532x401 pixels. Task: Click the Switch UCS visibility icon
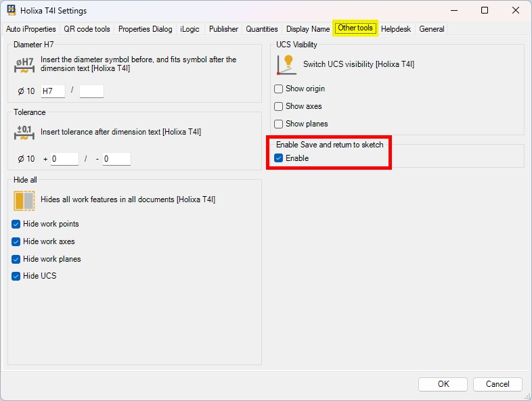(287, 64)
